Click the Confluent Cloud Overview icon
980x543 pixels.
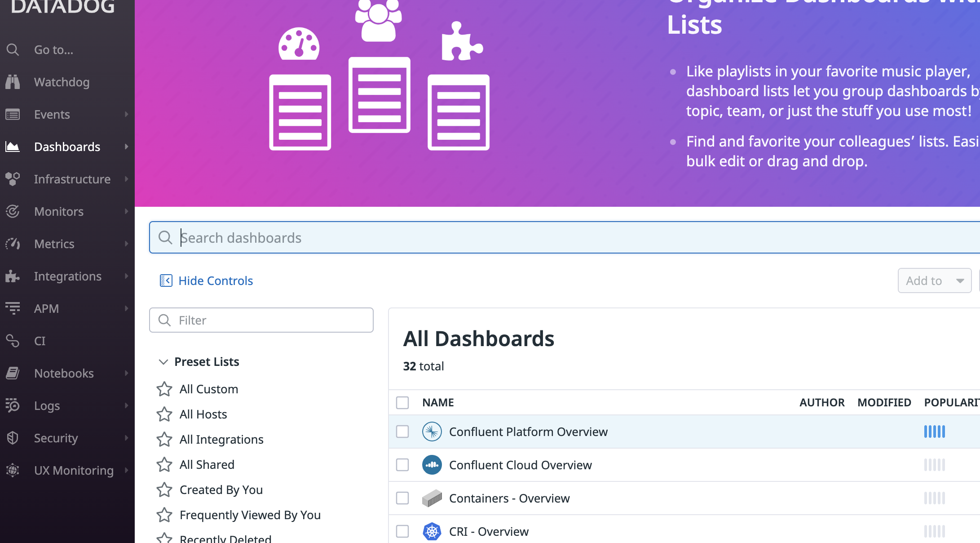tap(433, 464)
